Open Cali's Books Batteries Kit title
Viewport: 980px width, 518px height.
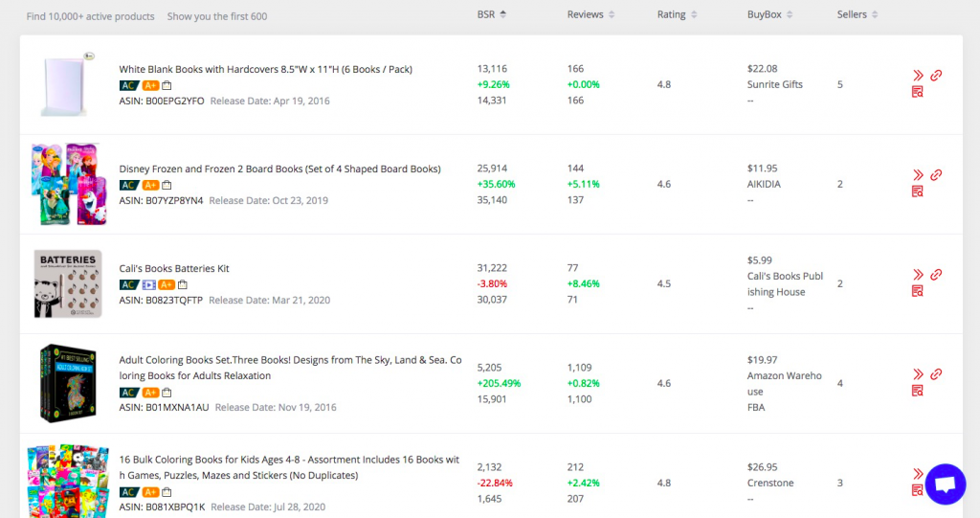174,268
